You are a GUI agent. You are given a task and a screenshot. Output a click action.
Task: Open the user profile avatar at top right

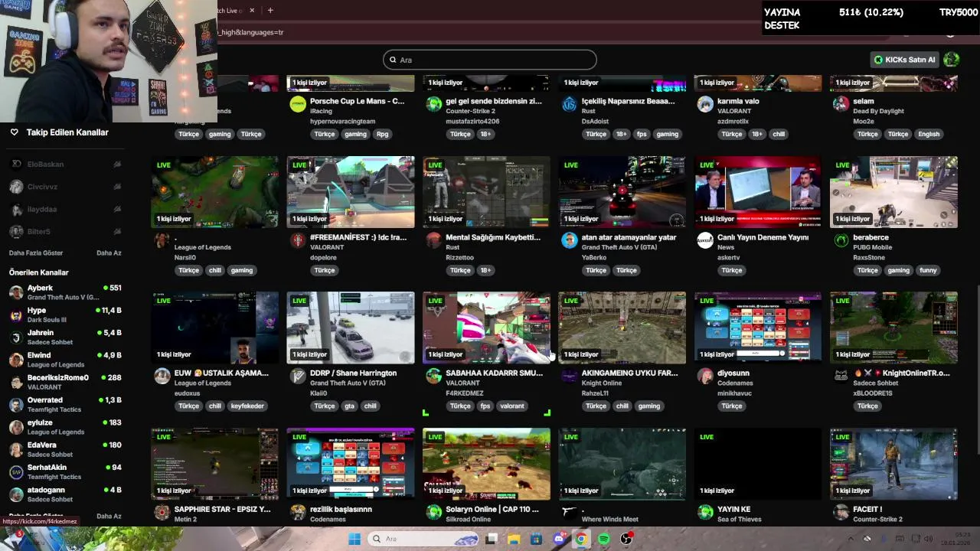pos(952,60)
